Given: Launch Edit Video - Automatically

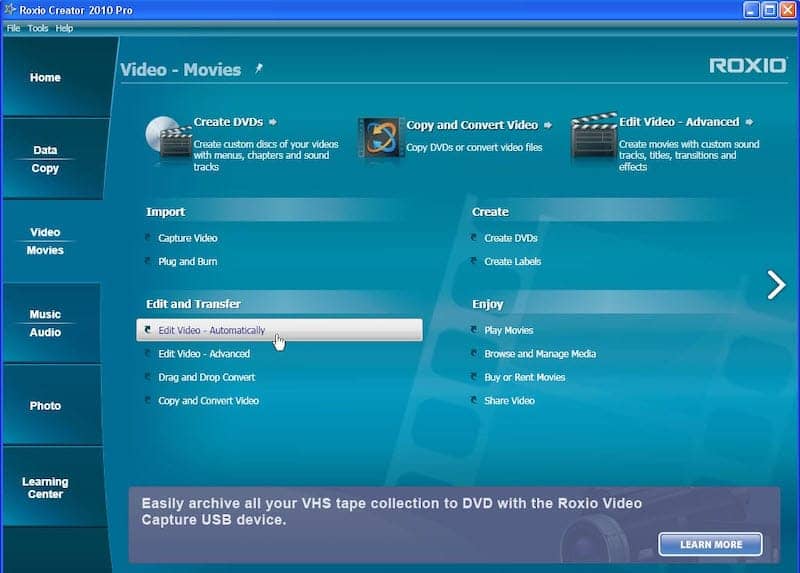Looking at the screenshot, I should click(x=279, y=330).
